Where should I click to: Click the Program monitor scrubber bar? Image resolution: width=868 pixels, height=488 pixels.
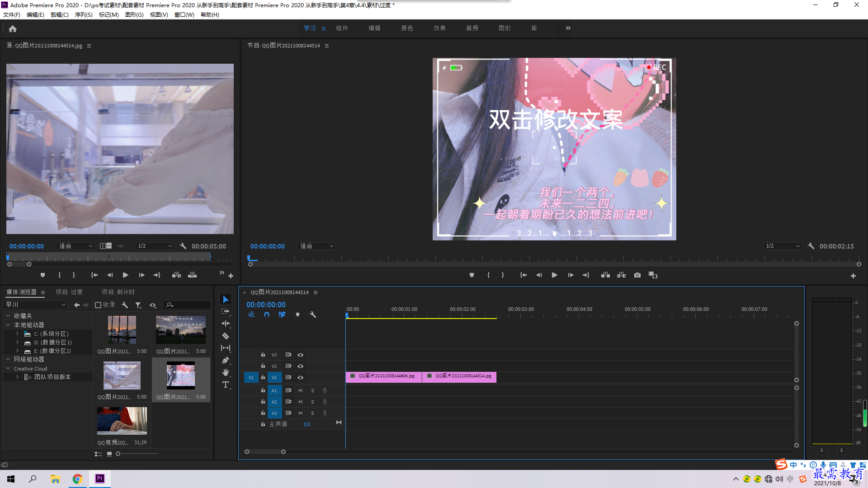[x=554, y=264]
